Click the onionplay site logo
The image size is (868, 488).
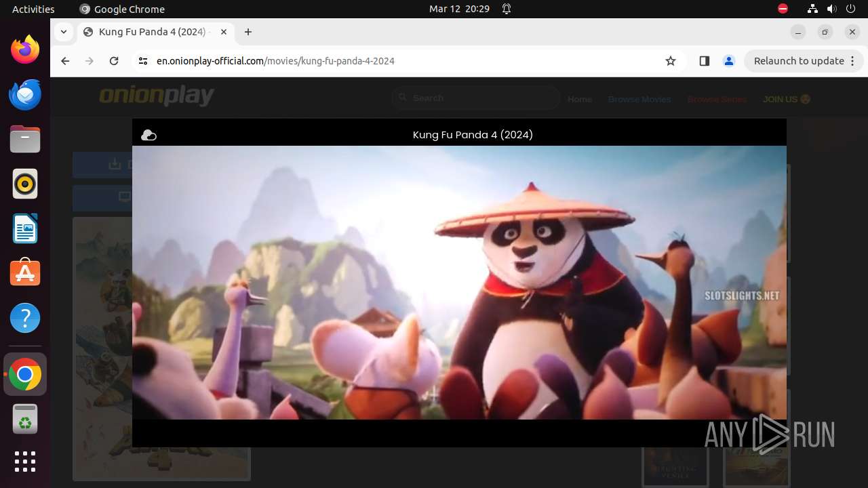pyautogui.click(x=157, y=96)
